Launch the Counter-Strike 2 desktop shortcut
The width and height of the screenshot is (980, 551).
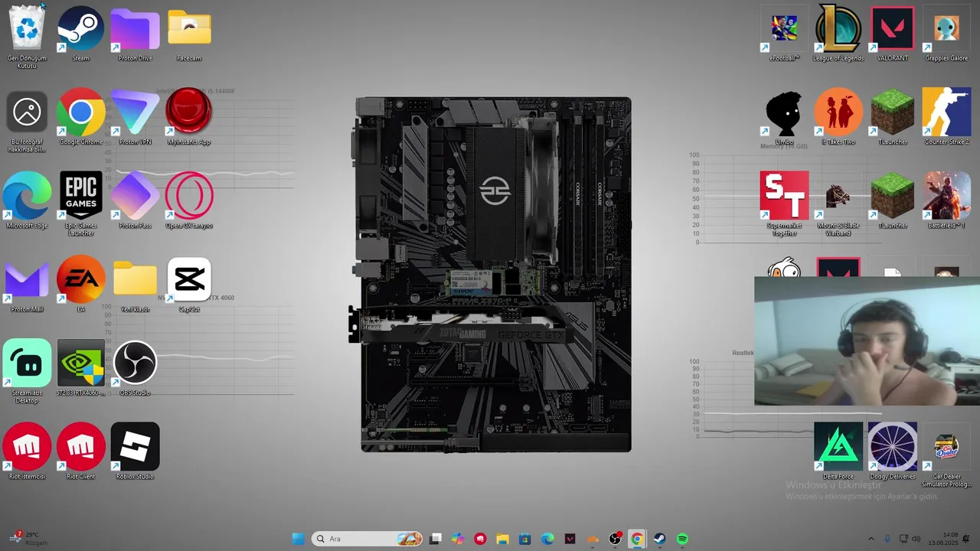(946, 117)
